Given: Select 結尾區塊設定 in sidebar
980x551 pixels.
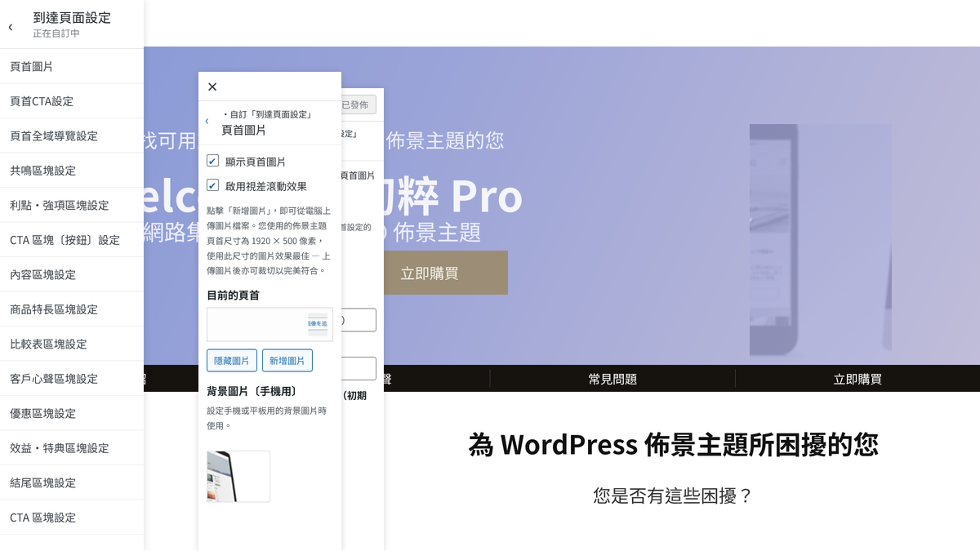Looking at the screenshot, I should pos(72,482).
